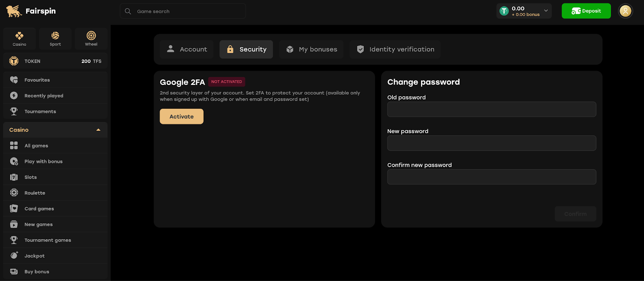Image resolution: width=644 pixels, height=281 pixels.
Task: Focus the Old password field
Action: click(x=491, y=109)
